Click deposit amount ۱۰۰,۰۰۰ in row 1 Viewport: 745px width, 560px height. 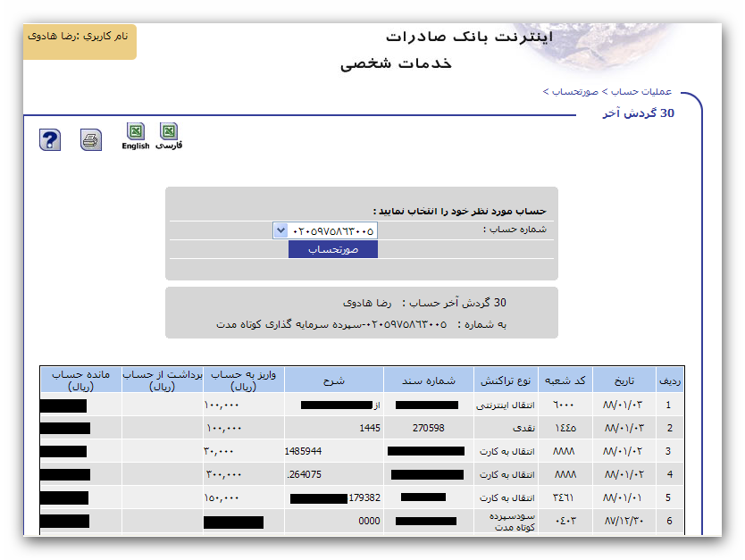[222, 405]
